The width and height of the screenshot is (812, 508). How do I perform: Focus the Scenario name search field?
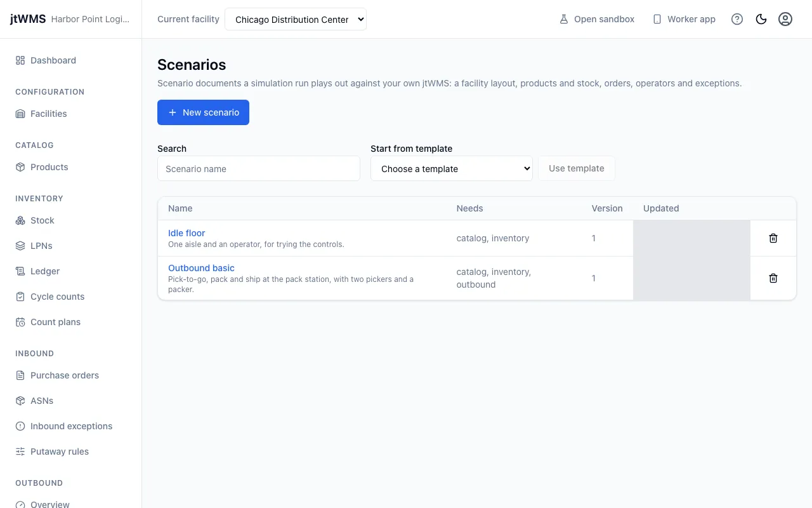pos(259,168)
